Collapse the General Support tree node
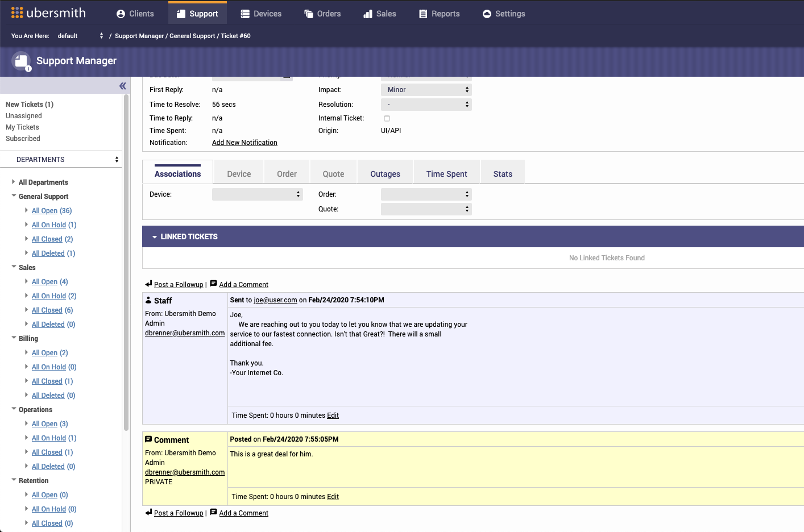Image resolution: width=804 pixels, height=532 pixels. [x=14, y=196]
